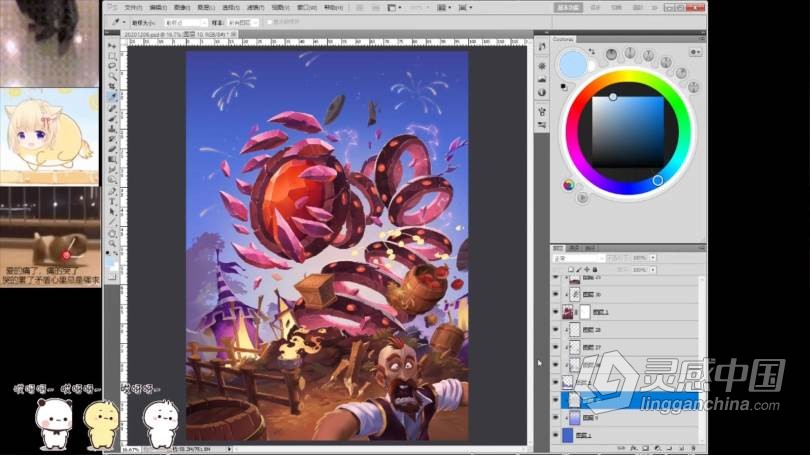This screenshot has height=455, width=810.
Task: Click the Add Layer Mask icon
Action: (646, 448)
